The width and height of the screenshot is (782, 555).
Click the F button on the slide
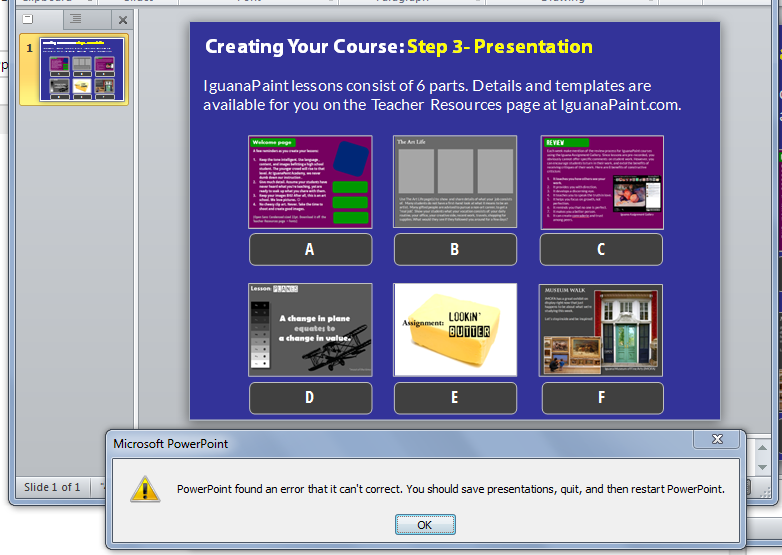[x=602, y=397]
